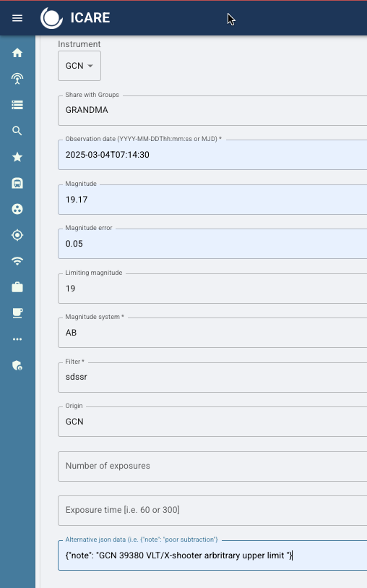367x588 pixels.
Task: Open the shield admin sidebar icon
Action: (x=17, y=365)
